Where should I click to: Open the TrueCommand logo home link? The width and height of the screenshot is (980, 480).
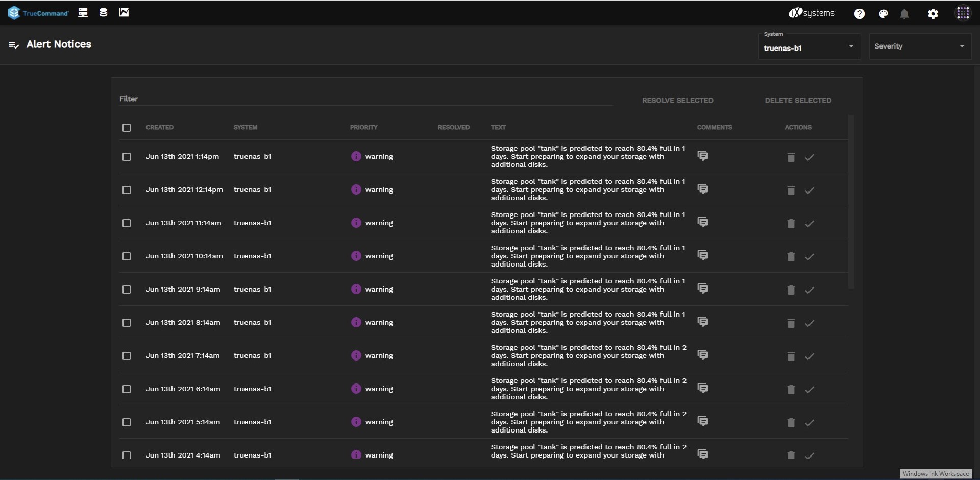pos(38,13)
